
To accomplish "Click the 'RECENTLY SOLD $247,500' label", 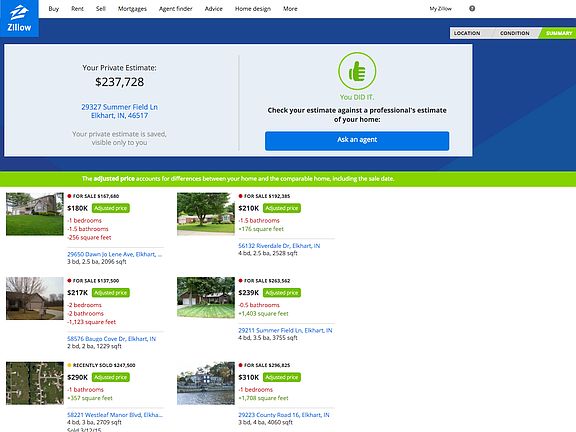I will pyautogui.click(x=104, y=365).
